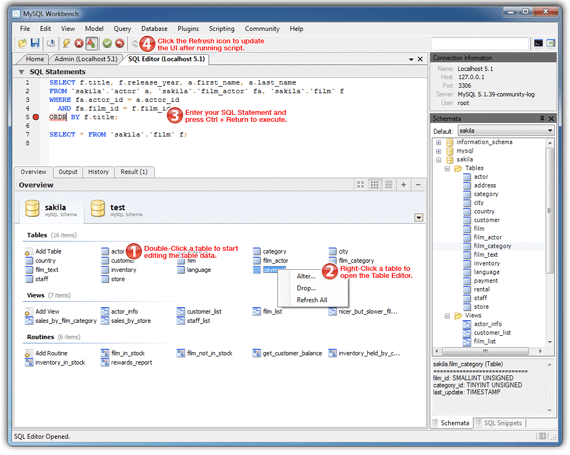This screenshot has width=570, height=455.
Task: Switch to Output tab
Action: click(x=68, y=172)
